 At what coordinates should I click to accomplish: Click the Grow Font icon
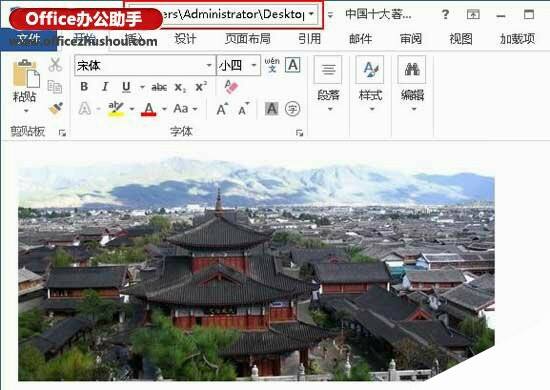(x=222, y=109)
